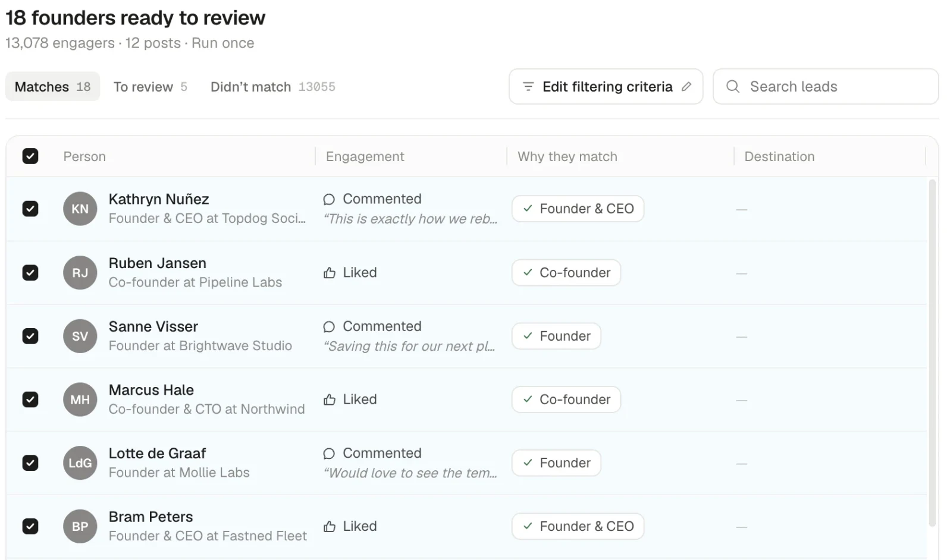Click Bram Peters's BP avatar
947x560 pixels.
(80, 527)
